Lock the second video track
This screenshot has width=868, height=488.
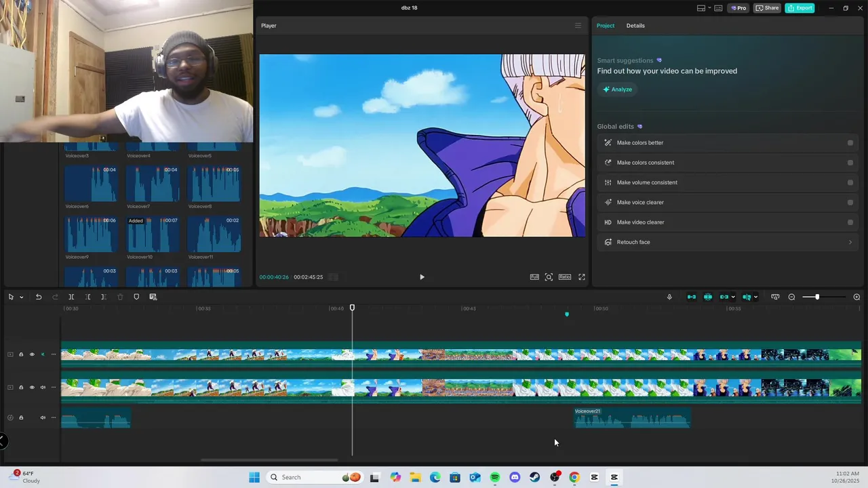(21, 388)
